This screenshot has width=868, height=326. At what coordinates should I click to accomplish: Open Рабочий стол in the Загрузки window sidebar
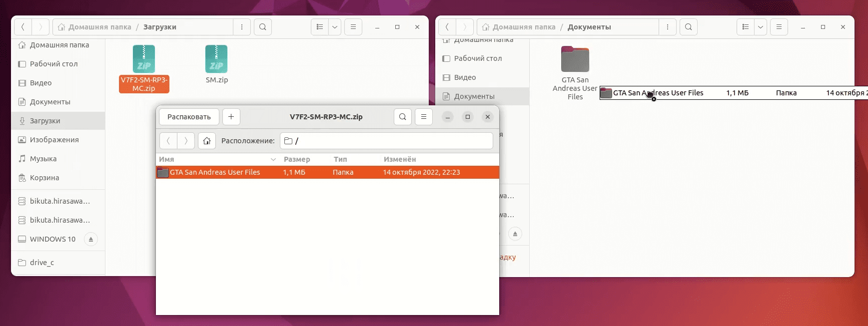pyautogui.click(x=58, y=64)
